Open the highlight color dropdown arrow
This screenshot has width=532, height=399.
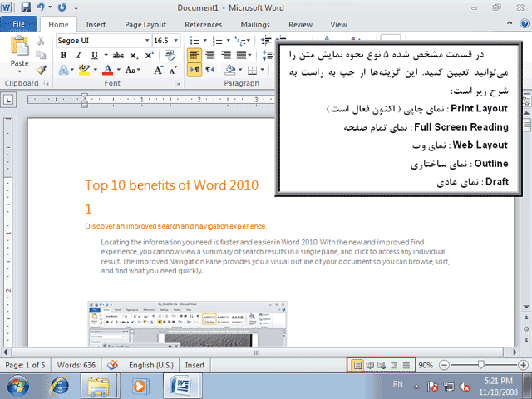95,70
